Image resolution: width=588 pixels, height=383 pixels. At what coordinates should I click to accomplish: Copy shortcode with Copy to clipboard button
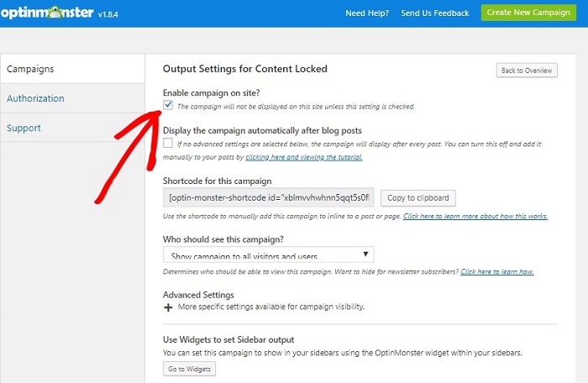(x=418, y=197)
